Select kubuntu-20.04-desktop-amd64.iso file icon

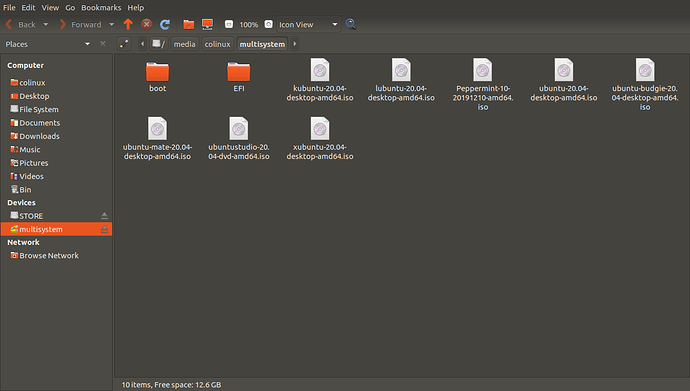pos(320,69)
